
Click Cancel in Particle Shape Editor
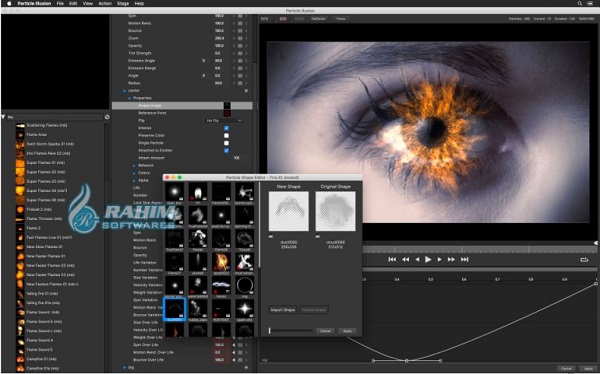pos(325,331)
